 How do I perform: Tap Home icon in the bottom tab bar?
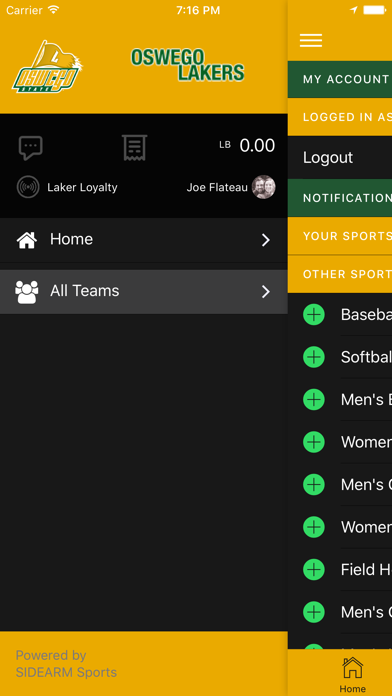(352, 674)
